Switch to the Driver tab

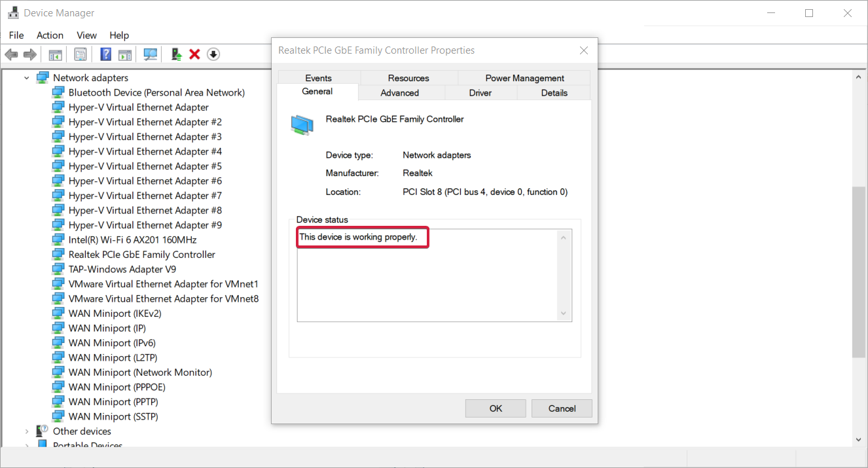480,93
